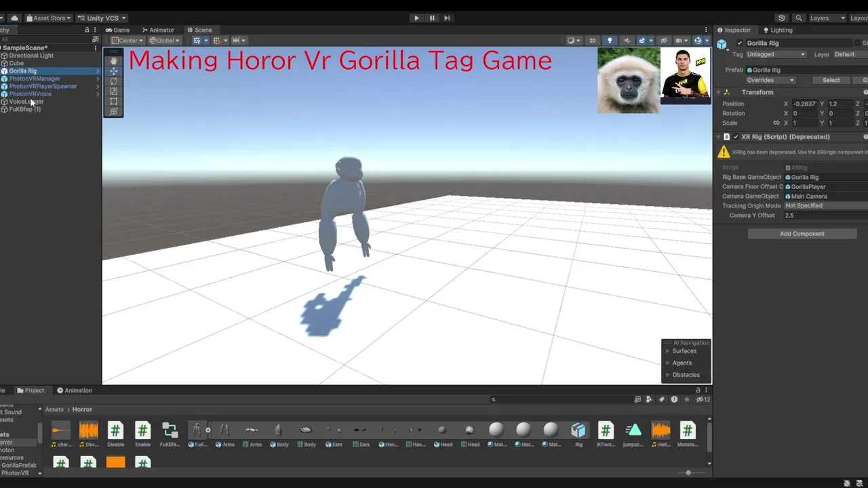Viewport: 868px width, 488px height.
Task: Open the global Search magnifier icon
Action: 799,18
